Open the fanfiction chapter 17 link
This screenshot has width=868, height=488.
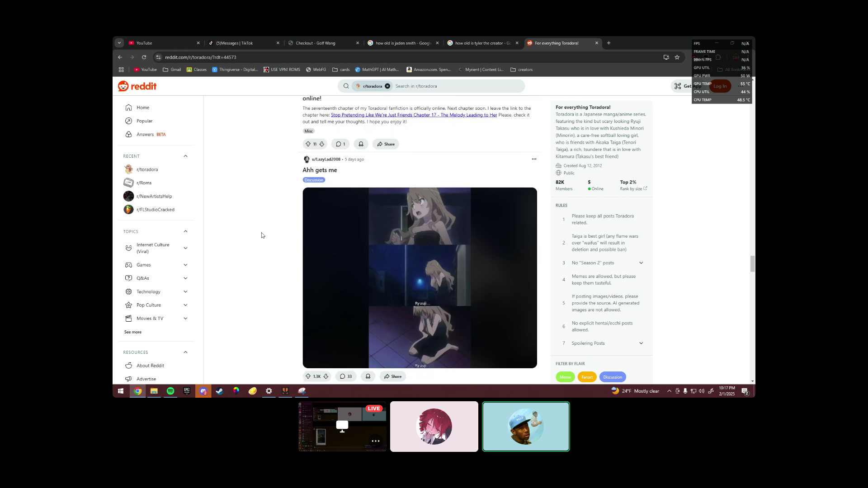coord(414,115)
